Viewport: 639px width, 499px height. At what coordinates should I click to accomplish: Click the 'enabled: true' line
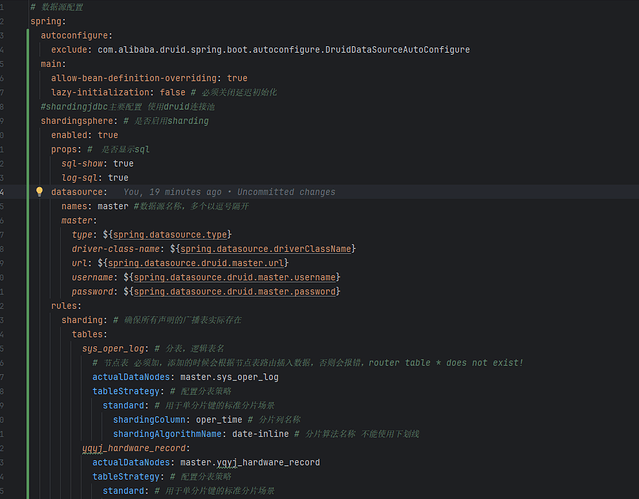(x=85, y=135)
